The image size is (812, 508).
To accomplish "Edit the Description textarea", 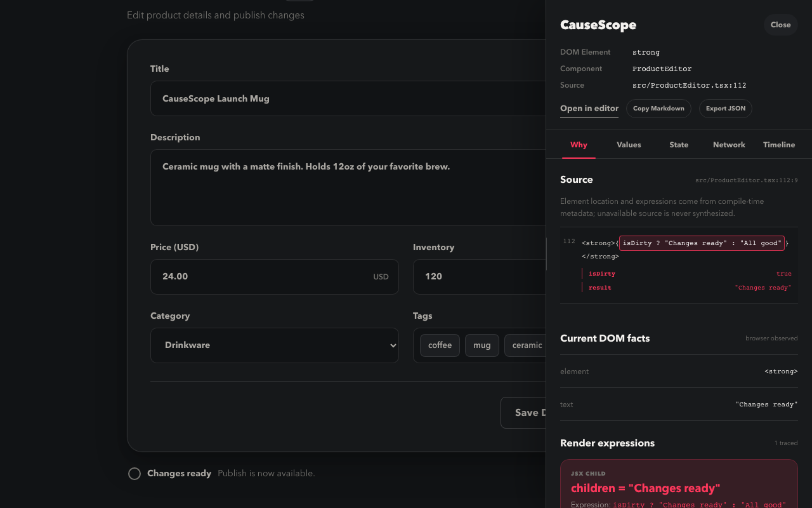I will coord(348,187).
